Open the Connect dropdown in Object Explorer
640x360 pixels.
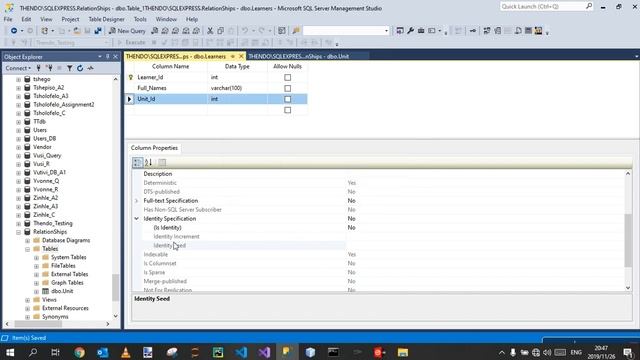coord(18,68)
